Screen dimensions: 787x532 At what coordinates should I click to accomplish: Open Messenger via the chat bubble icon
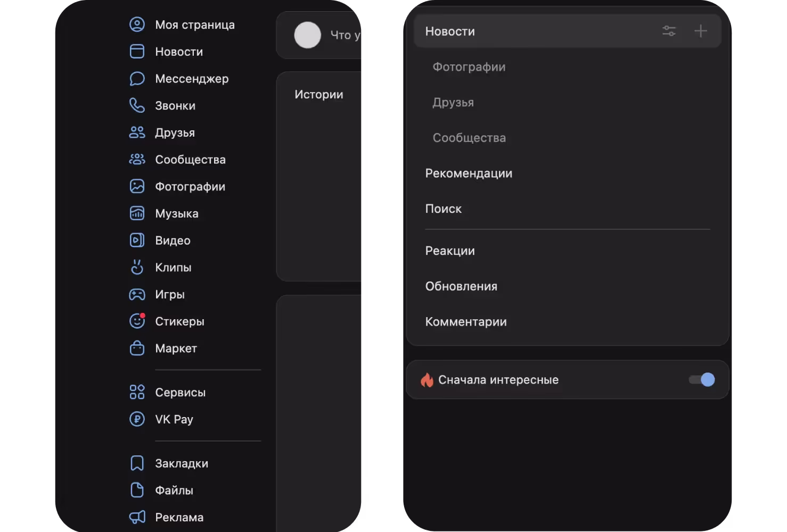[137, 79]
